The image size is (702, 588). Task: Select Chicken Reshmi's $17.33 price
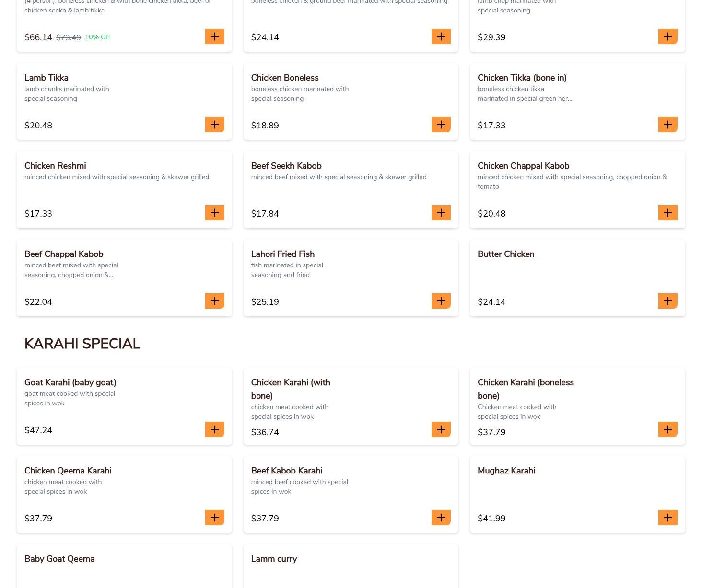pos(38,214)
